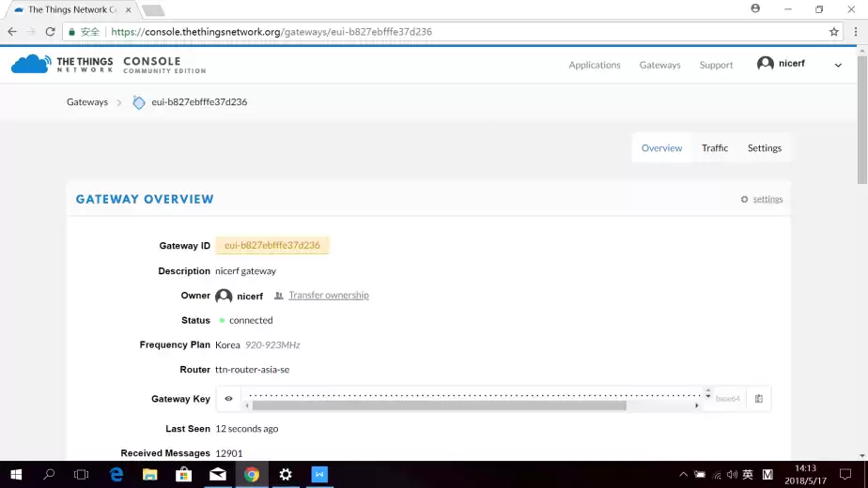The height and width of the screenshot is (488, 868).
Task: Switch to the Traffic tab
Action: pos(715,148)
